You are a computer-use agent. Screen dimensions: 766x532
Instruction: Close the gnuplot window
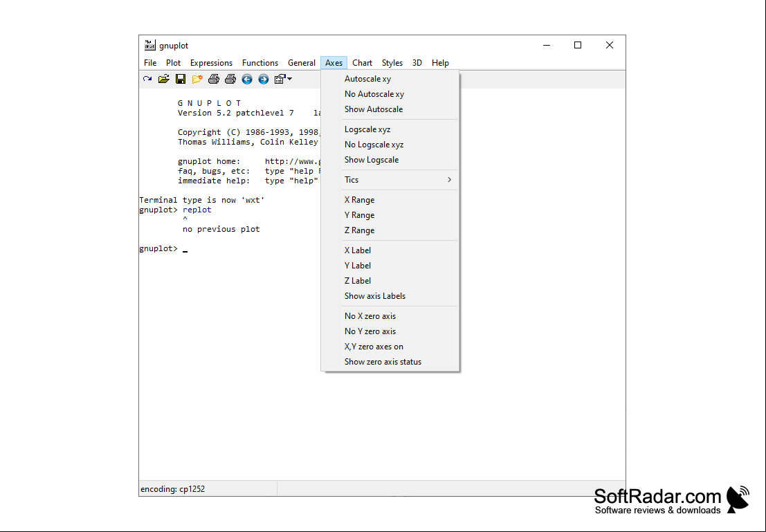(x=609, y=45)
